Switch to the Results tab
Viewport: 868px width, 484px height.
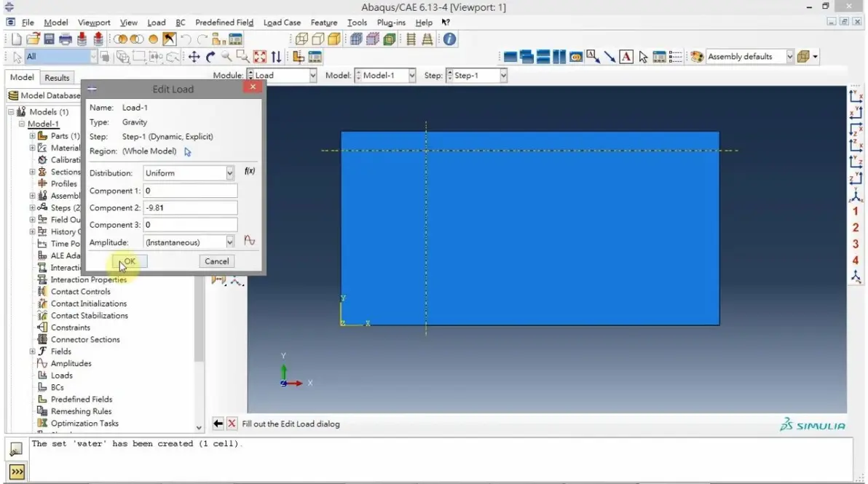[57, 78]
